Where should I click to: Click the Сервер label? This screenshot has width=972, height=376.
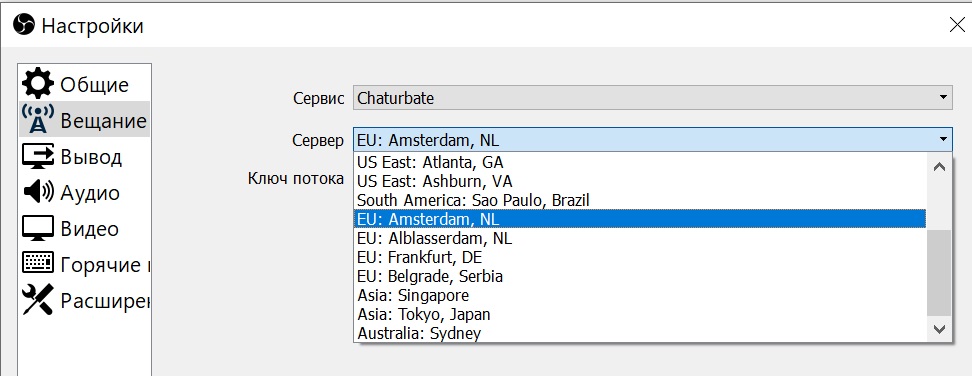click(318, 140)
